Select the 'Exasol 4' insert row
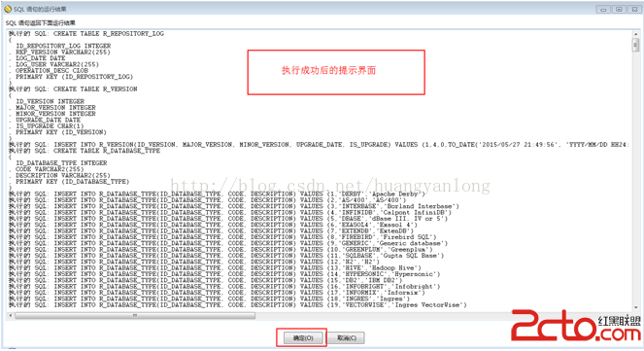Viewport: 644px width, 351px height. tap(213, 225)
